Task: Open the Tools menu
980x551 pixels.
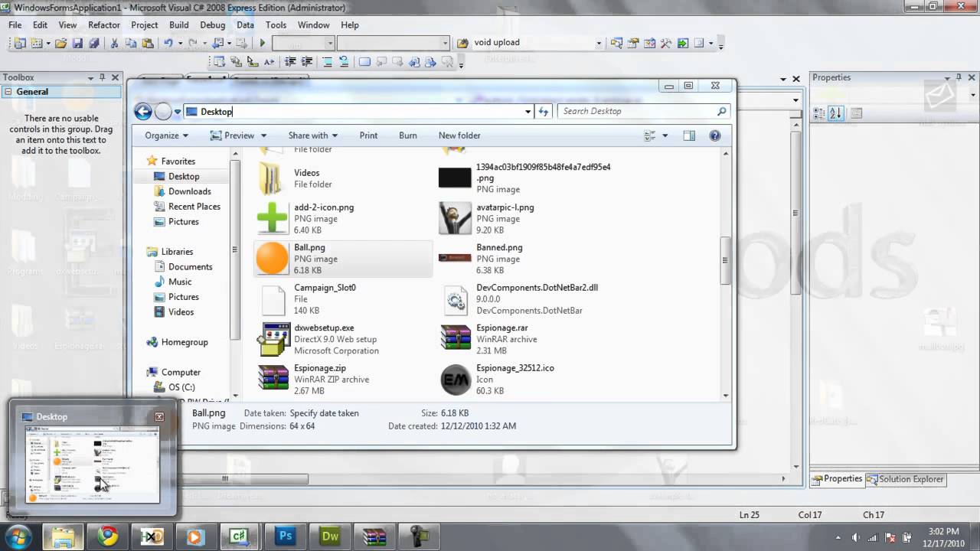Action: [x=276, y=24]
